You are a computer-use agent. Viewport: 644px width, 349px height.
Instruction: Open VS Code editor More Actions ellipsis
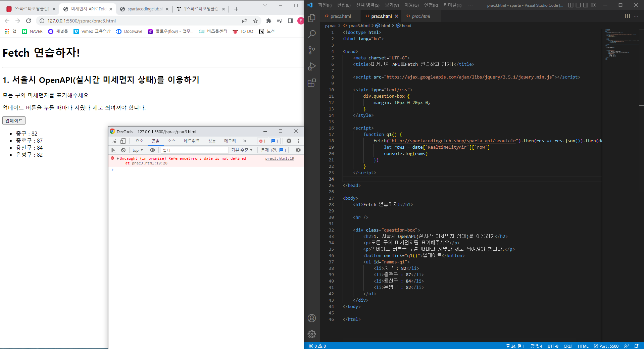636,16
